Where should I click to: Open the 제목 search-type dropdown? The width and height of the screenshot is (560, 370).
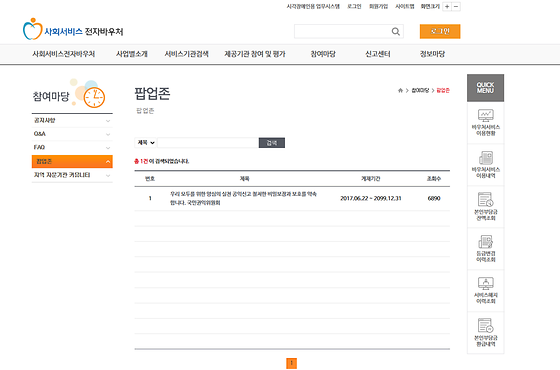point(146,142)
